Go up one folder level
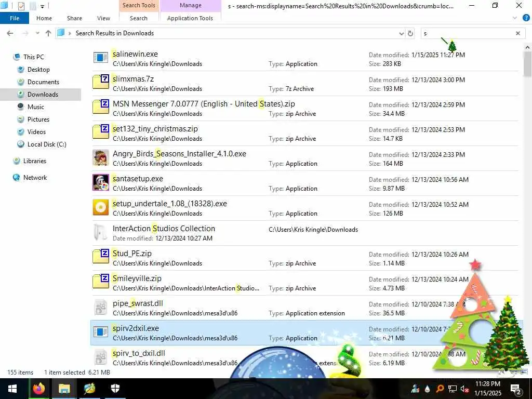532x399 pixels. (x=48, y=33)
